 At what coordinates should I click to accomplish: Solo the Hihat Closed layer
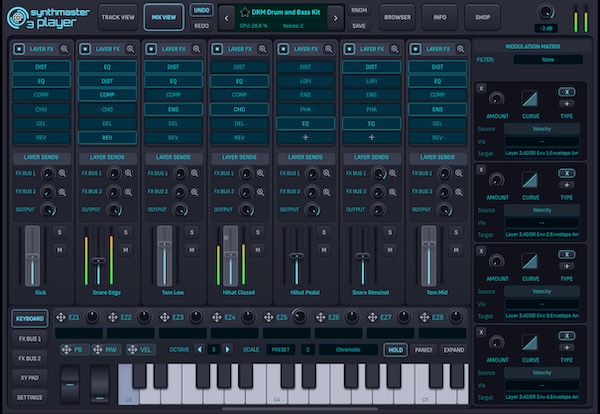pyautogui.click(x=258, y=232)
